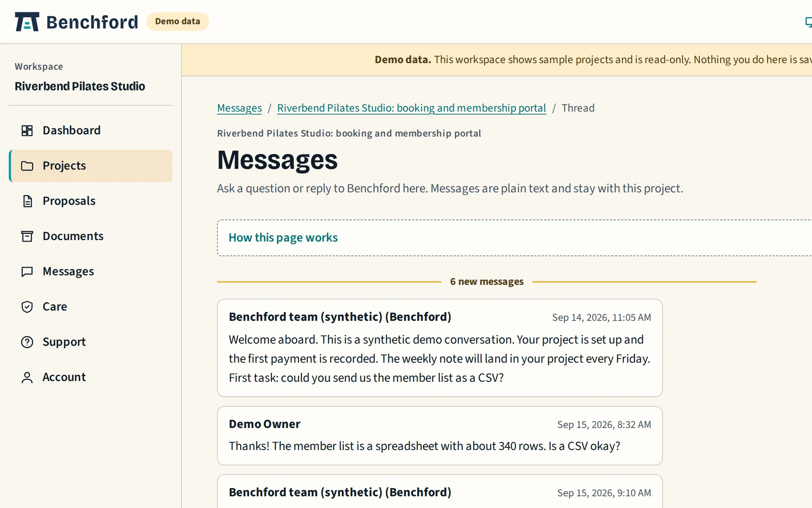
Task: Click the Demo Owner sender name
Action: 265,424
